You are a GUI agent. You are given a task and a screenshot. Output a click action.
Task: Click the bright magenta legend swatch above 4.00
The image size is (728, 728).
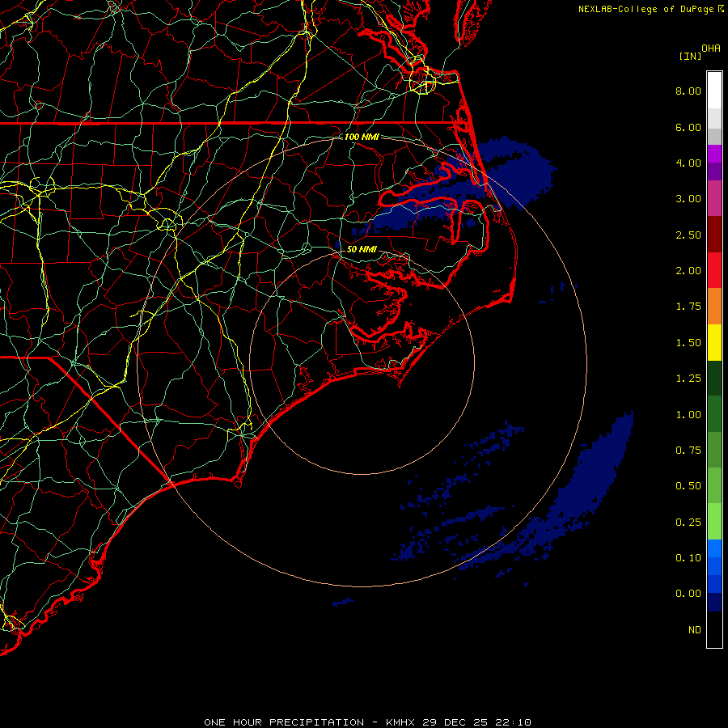pos(714,154)
